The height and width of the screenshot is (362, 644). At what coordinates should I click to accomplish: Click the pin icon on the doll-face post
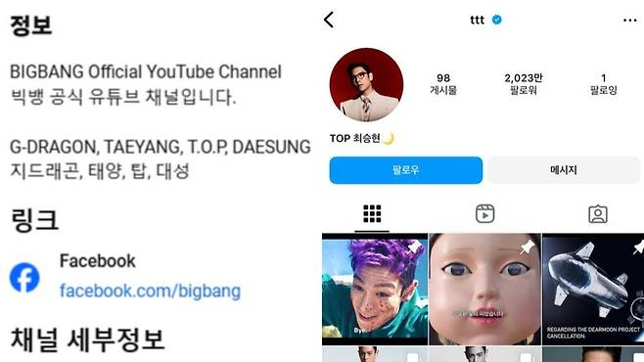(x=527, y=248)
